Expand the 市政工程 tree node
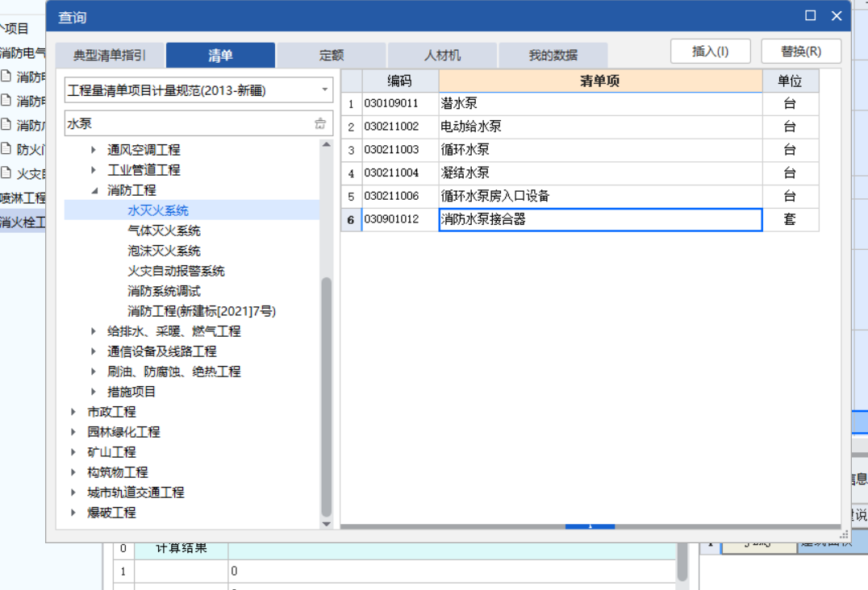The height and width of the screenshot is (590, 868). (x=73, y=411)
